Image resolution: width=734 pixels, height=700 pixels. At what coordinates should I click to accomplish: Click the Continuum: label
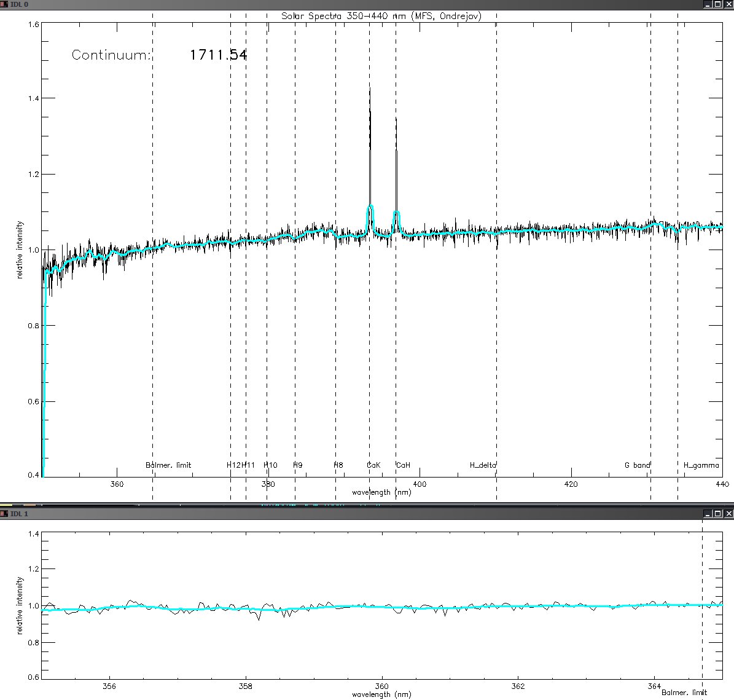[x=111, y=55]
